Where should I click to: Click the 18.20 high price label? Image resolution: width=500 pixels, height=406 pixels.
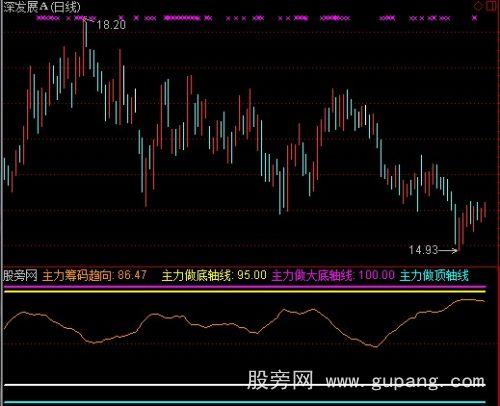point(111,25)
